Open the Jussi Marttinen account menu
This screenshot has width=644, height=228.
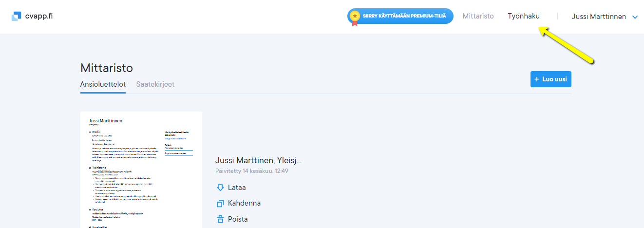tap(599, 17)
